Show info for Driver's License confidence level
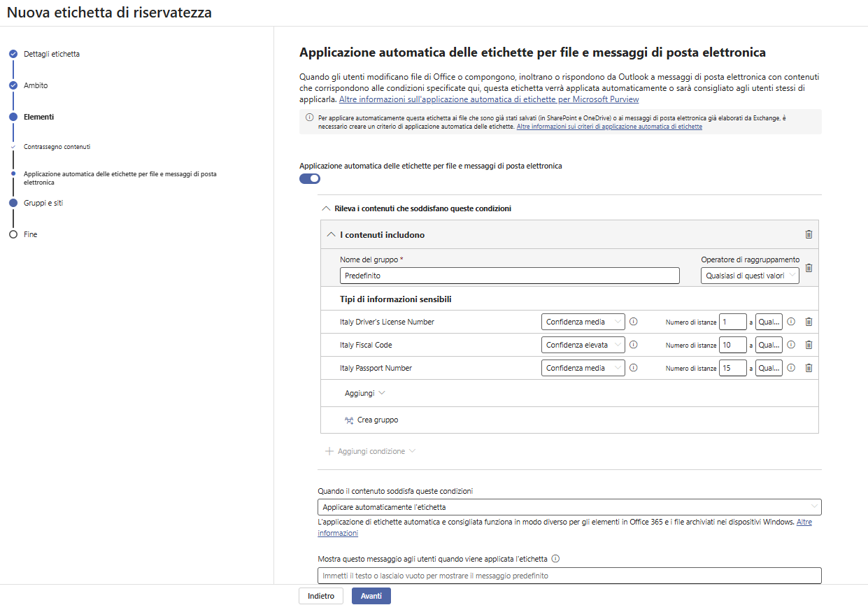This screenshot has height=605, width=868. (634, 322)
